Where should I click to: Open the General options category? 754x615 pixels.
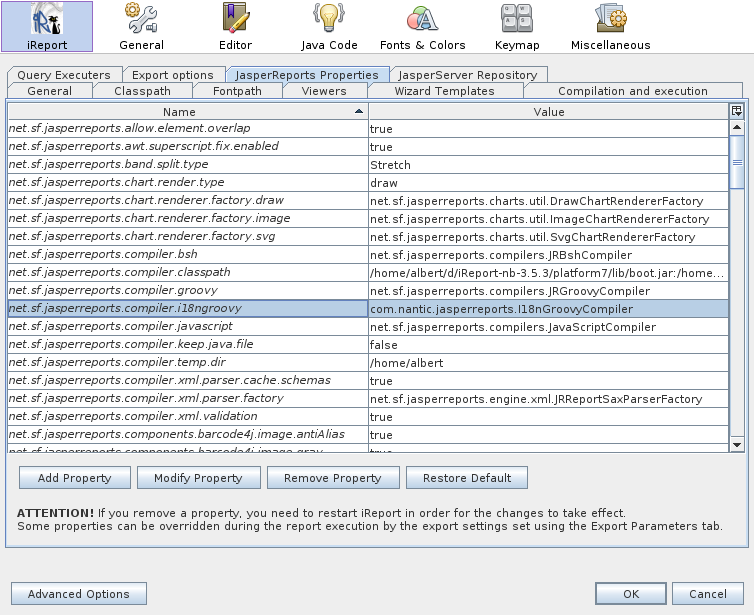(141, 26)
